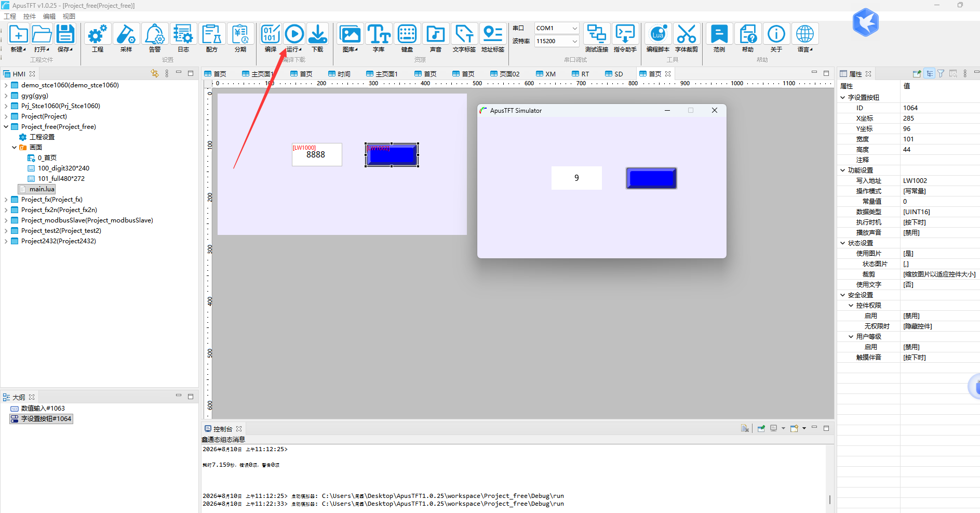Collapse the 状态设置 property group
This screenshot has width=980, height=513.
[x=842, y=243]
